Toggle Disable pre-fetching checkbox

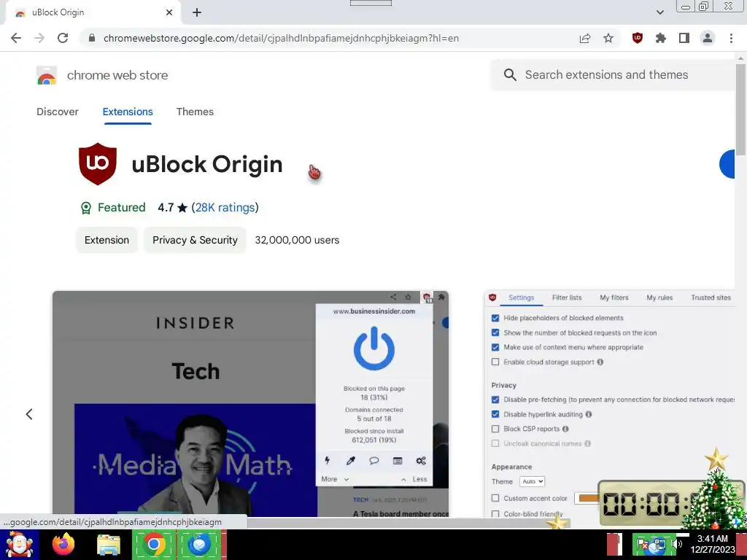(x=495, y=400)
